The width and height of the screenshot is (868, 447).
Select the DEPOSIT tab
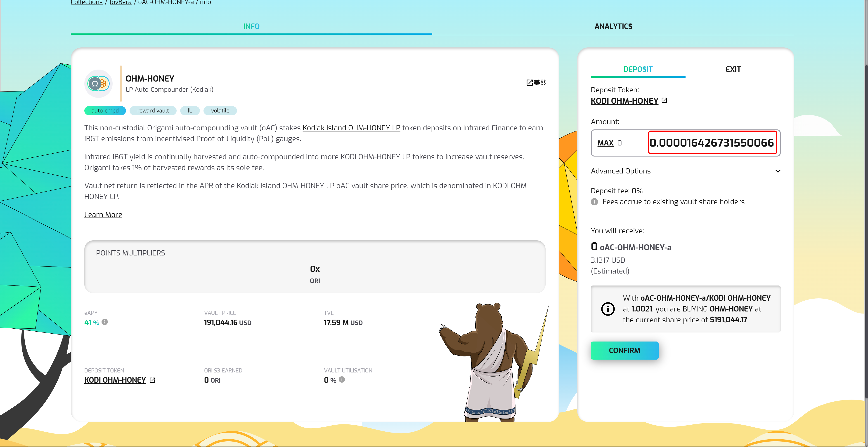coord(638,69)
